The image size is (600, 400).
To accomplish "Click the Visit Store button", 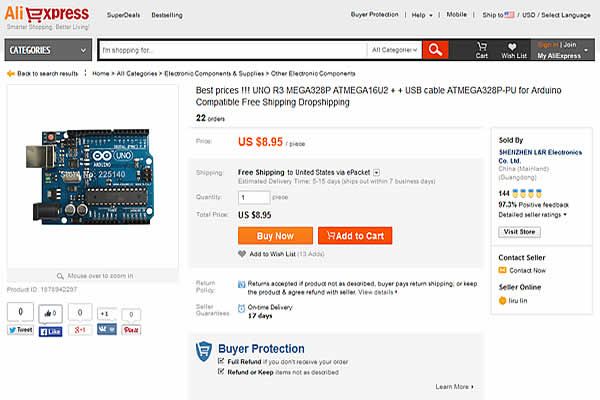I will tap(519, 232).
